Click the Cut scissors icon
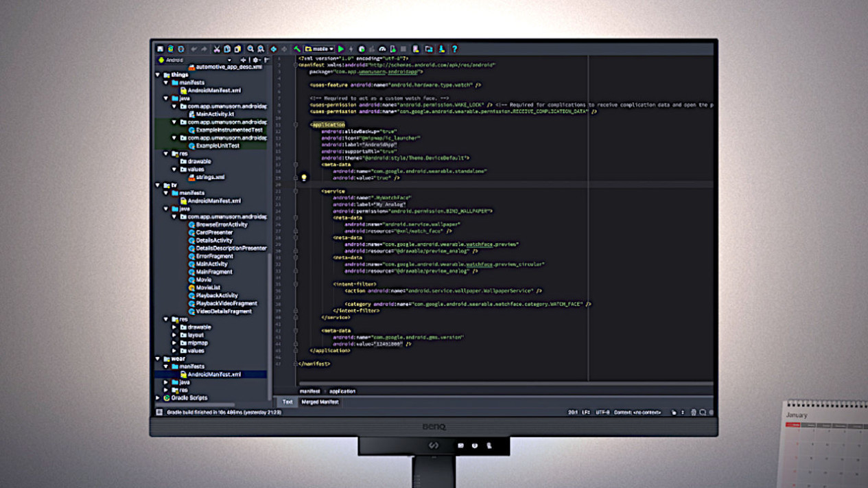Image resolution: width=868 pixels, height=488 pixels. tap(217, 49)
